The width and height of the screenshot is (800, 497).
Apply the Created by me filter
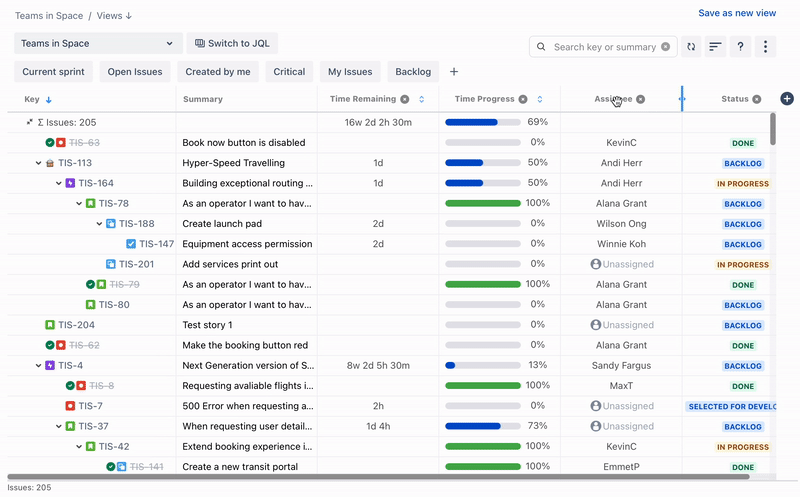tap(218, 71)
